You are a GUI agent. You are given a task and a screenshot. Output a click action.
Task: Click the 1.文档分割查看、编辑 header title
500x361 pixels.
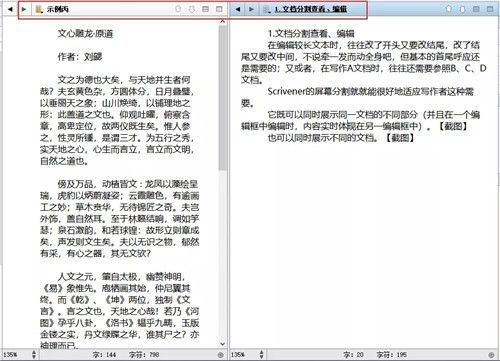point(311,9)
